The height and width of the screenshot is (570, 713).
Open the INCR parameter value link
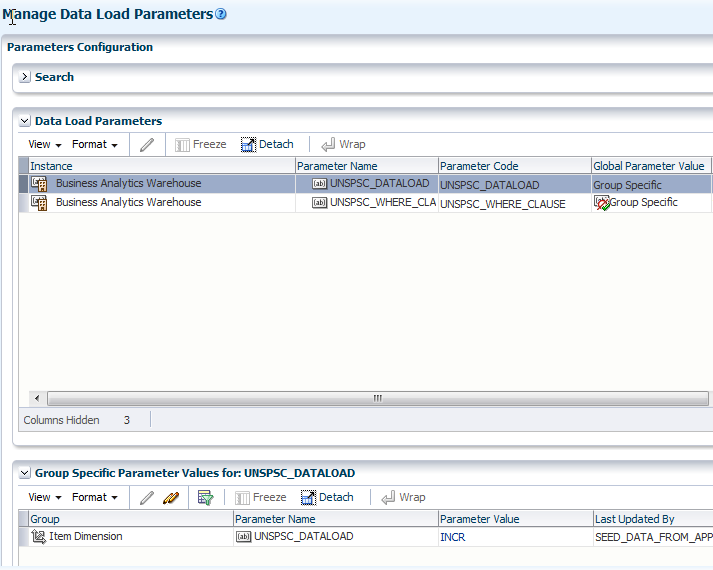[452, 537]
